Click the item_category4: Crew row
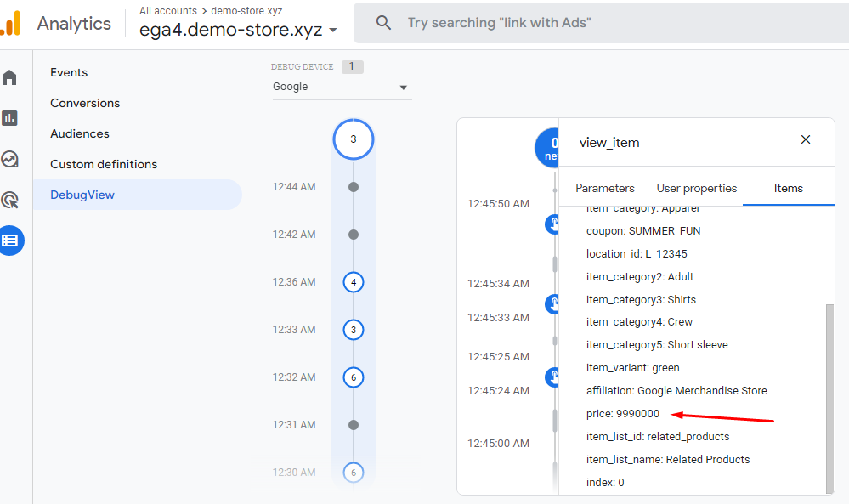This screenshot has height=504, width=849. coord(639,322)
